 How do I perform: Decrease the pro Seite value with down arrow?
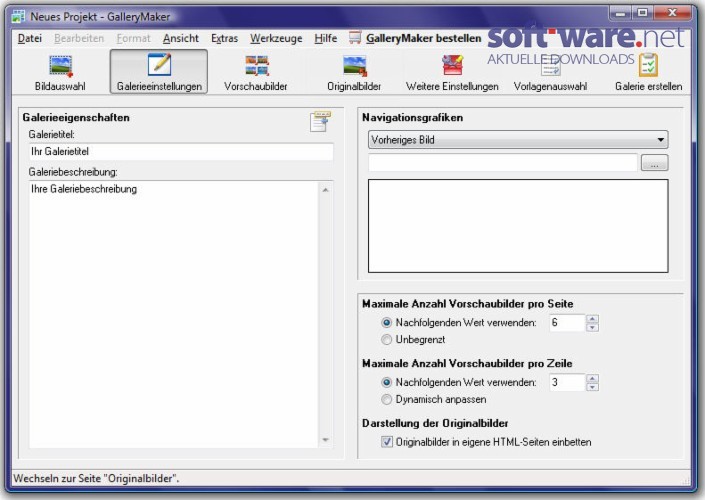point(592,327)
